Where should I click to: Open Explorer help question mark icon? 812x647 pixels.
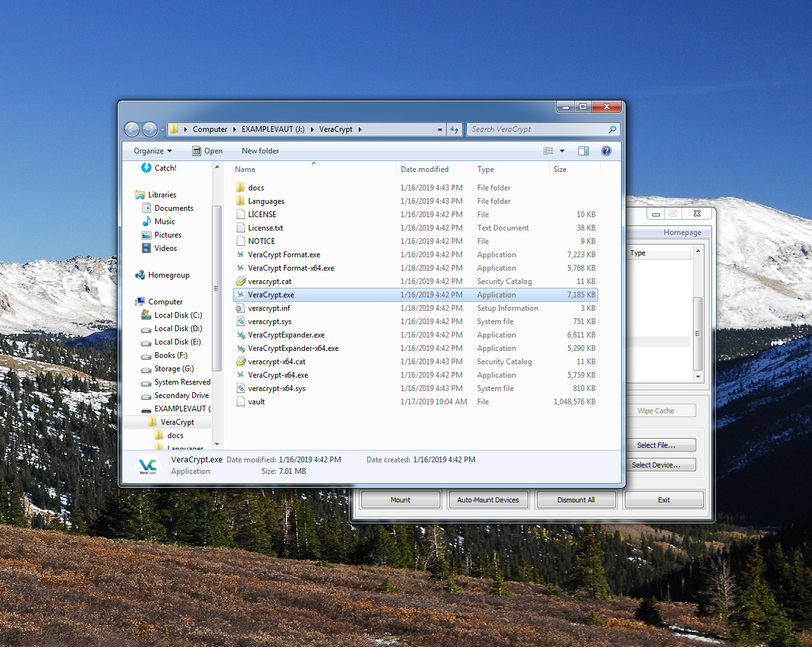606,151
